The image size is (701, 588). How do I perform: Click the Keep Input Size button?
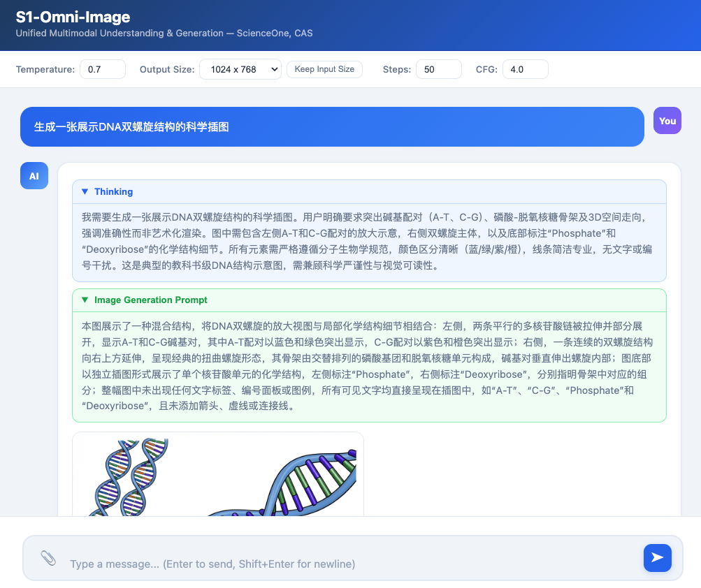324,70
